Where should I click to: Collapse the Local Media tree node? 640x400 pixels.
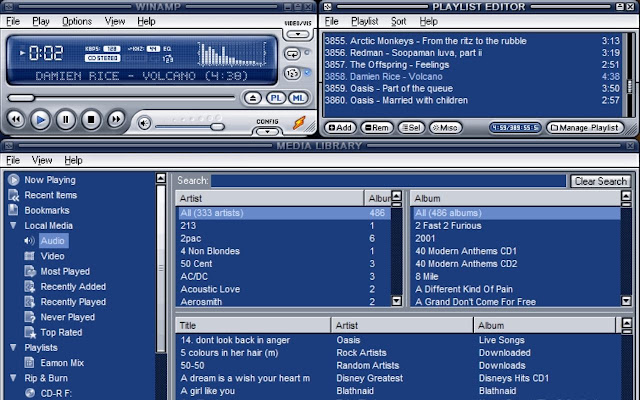click(x=13, y=225)
